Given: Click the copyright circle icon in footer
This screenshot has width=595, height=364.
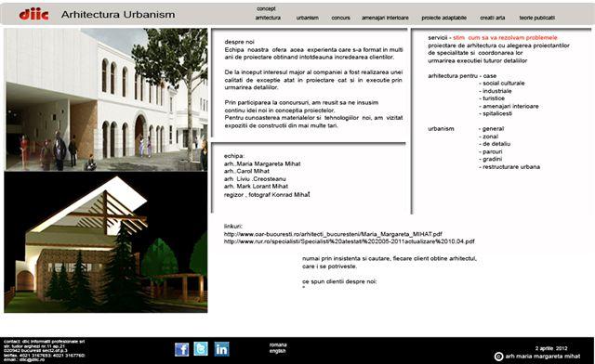Looking at the screenshot, I should point(498,357).
